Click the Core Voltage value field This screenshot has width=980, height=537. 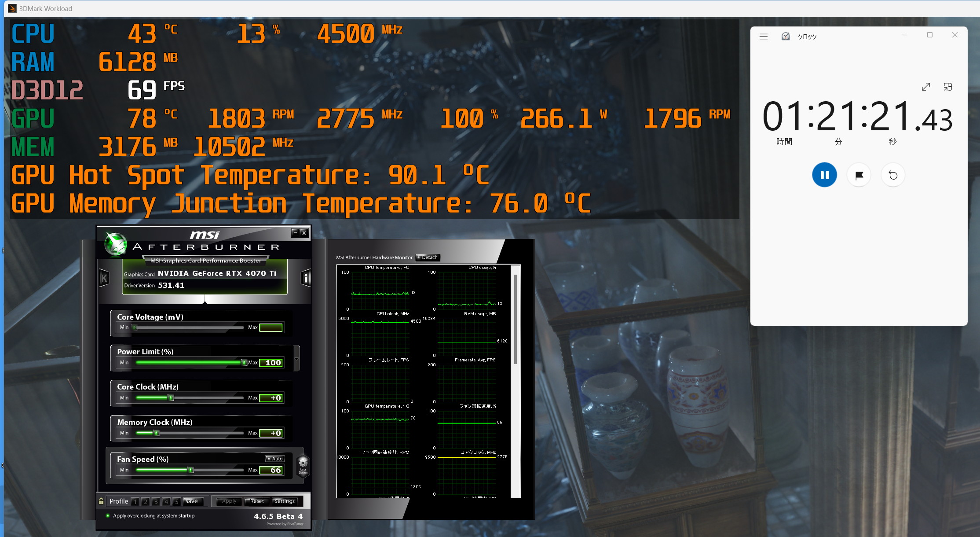pos(271,327)
